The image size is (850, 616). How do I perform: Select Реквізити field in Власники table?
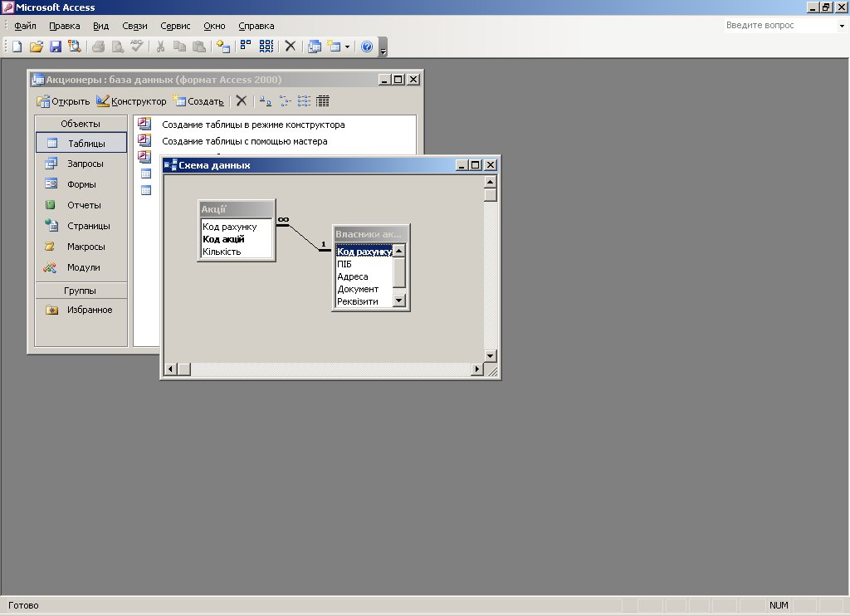(x=364, y=301)
